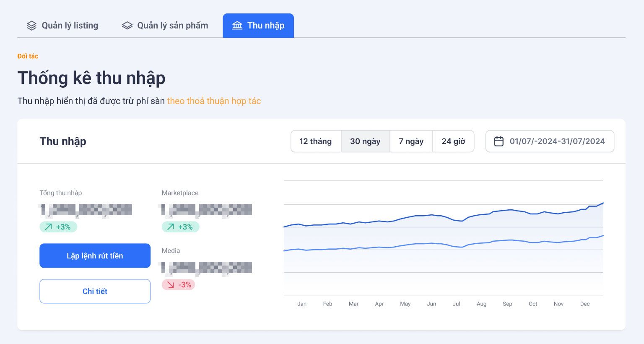Click the Feb label on chart axis
The height and width of the screenshot is (344, 644).
pos(327,304)
